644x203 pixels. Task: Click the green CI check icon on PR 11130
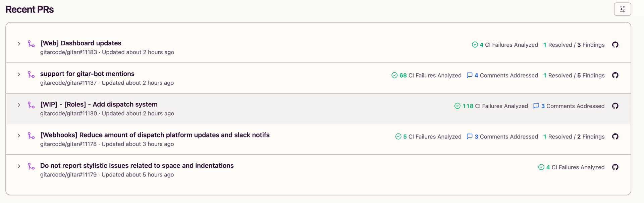point(457,106)
